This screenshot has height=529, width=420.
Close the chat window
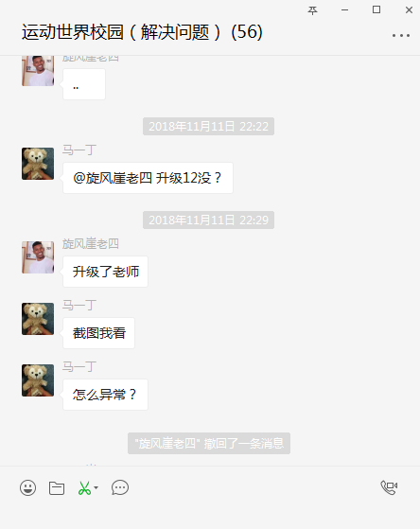[x=409, y=10]
